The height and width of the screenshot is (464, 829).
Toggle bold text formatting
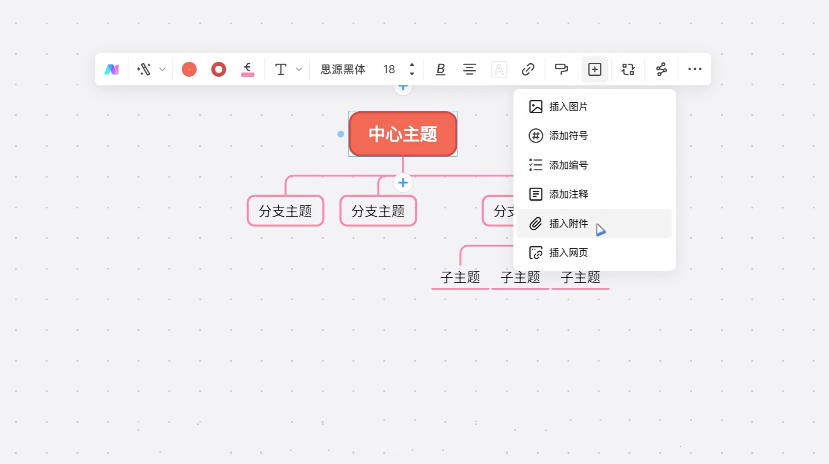(x=440, y=69)
